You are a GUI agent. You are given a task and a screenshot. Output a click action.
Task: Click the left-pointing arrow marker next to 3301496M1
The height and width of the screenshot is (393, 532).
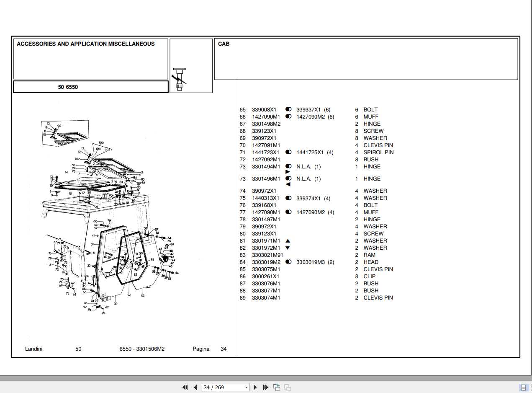(288, 183)
